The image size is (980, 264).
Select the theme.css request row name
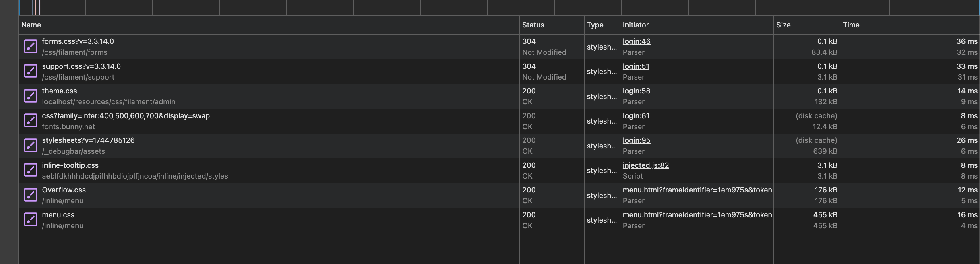click(x=60, y=91)
